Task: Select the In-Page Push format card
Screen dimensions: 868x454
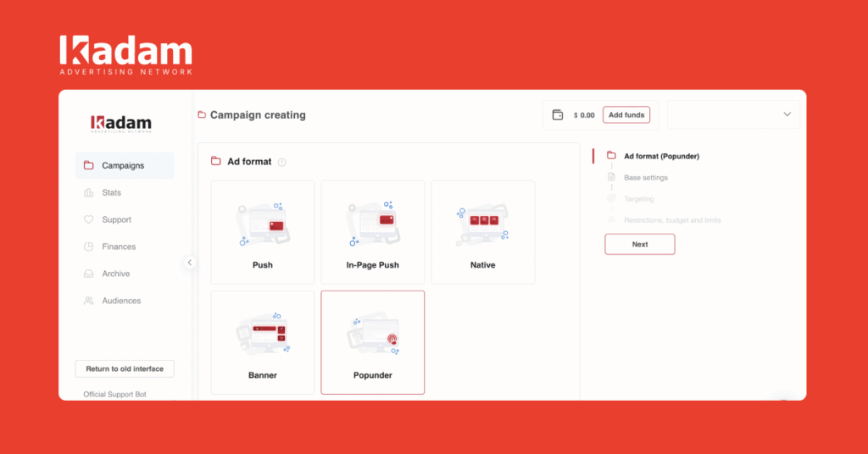Action: [372, 231]
